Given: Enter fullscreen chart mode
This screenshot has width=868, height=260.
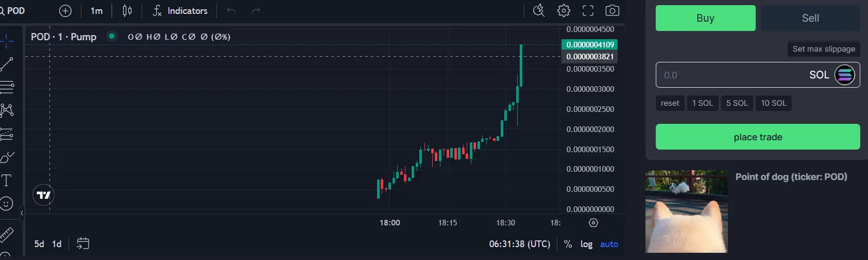Looking at the screenshot, I should [588, 11].
